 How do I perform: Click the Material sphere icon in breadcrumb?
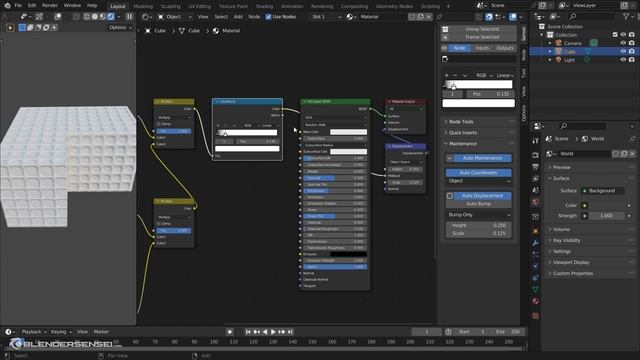216,31
